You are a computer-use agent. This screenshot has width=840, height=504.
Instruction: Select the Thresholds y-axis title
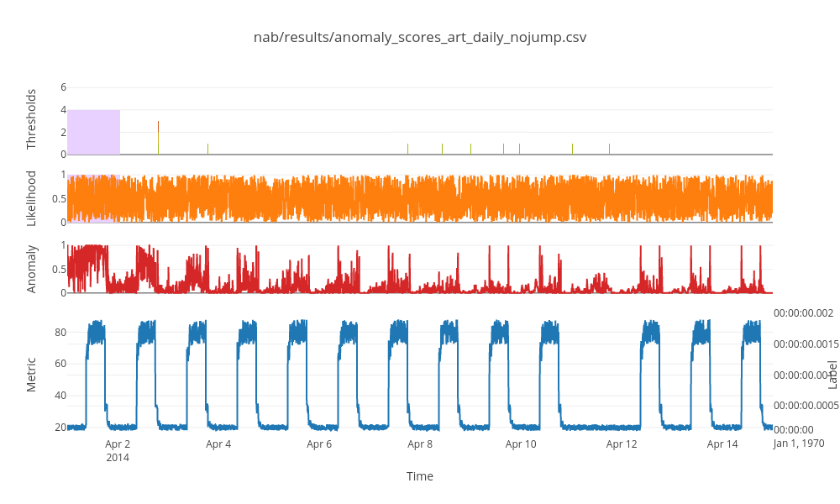[32, 120]
